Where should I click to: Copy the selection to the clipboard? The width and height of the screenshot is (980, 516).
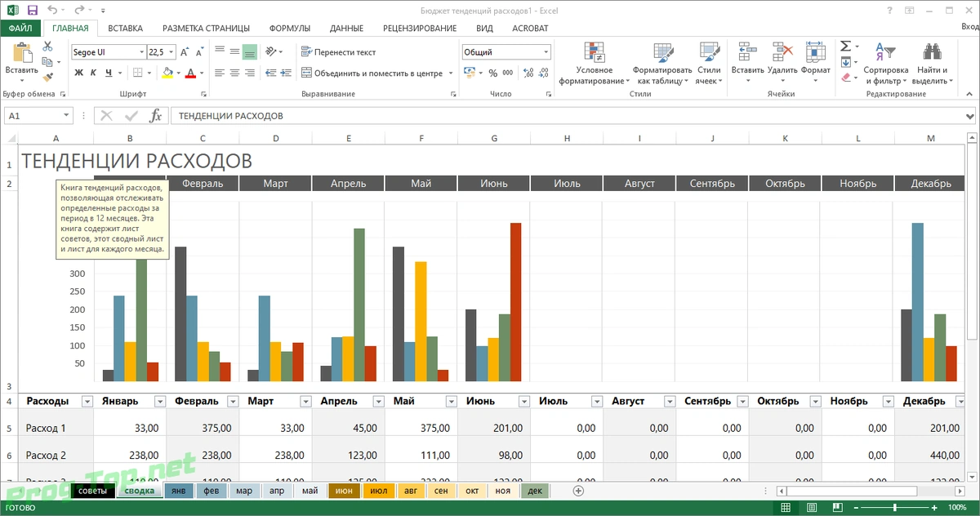click(47, 62)
